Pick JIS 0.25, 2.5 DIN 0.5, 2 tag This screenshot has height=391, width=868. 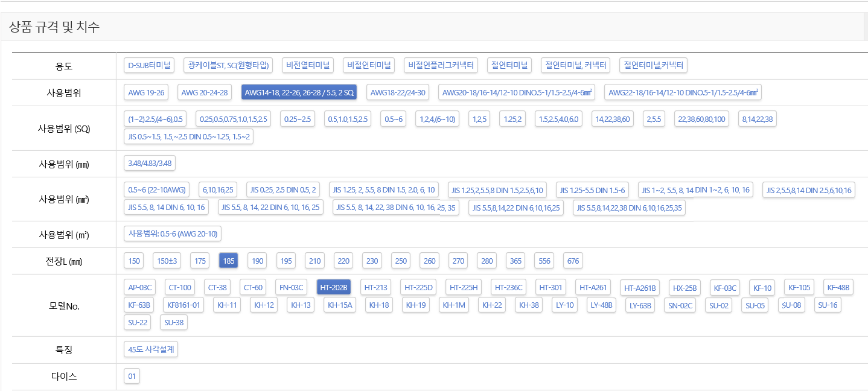[283, 190]
